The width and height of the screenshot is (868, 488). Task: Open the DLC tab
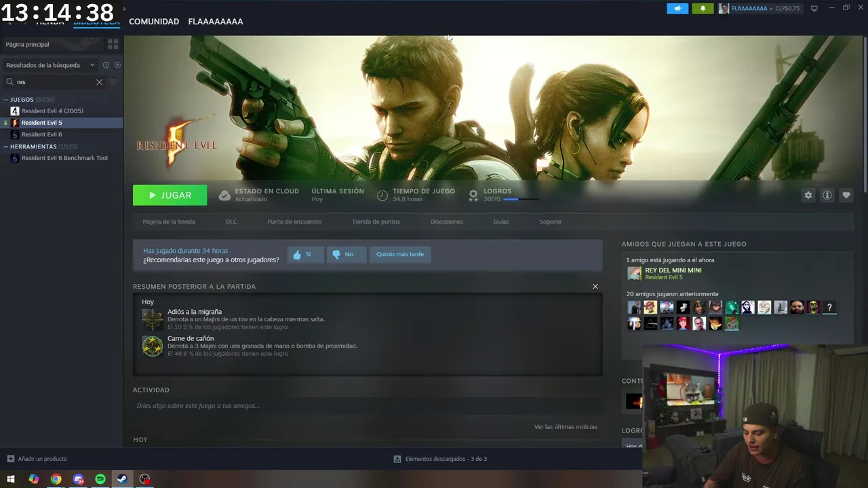(x=231, y=222)
